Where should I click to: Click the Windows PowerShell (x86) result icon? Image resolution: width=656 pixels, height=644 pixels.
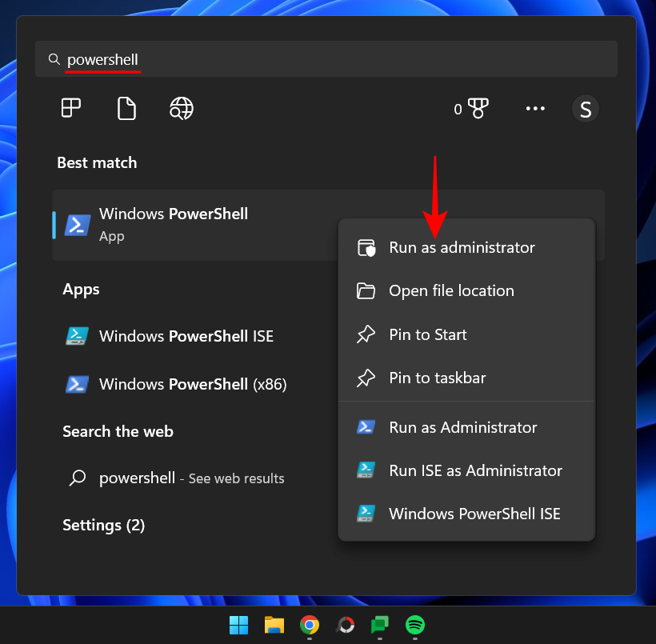[77, 384]
